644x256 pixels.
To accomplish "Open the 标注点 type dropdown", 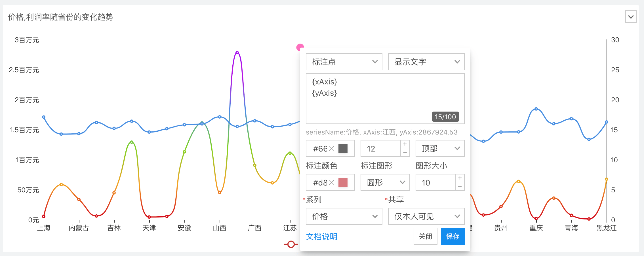I will tap(344, 62).
